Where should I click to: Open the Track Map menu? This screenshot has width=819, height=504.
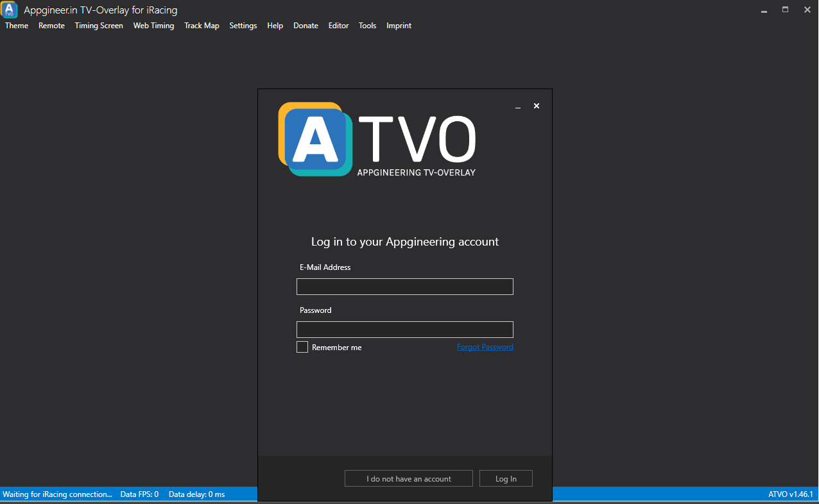pos(202,26)
